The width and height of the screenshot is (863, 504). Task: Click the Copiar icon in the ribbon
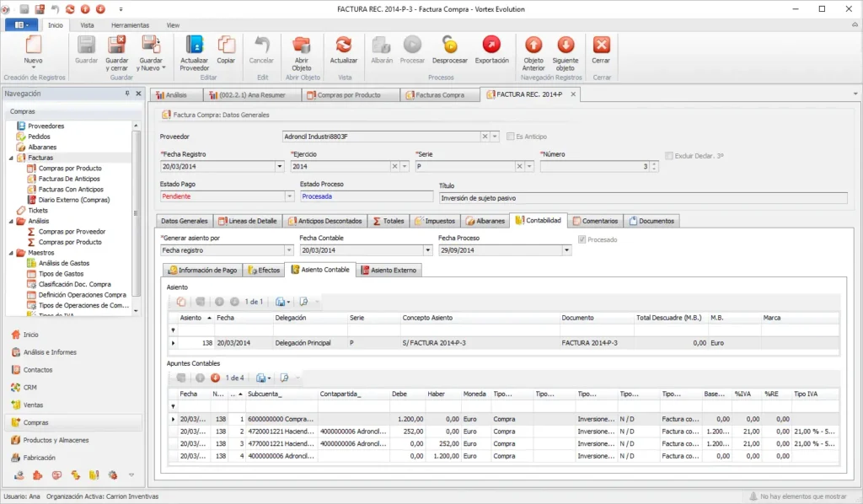[226, 46]
